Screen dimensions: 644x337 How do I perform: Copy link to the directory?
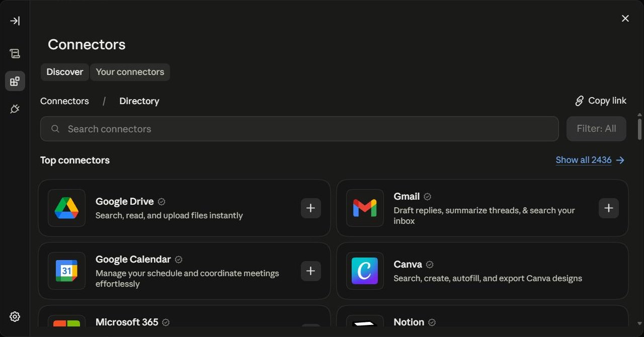(x=601, y=101)
